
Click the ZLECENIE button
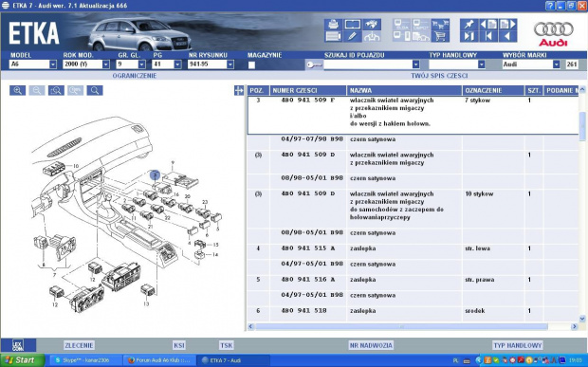coord(79,345)
